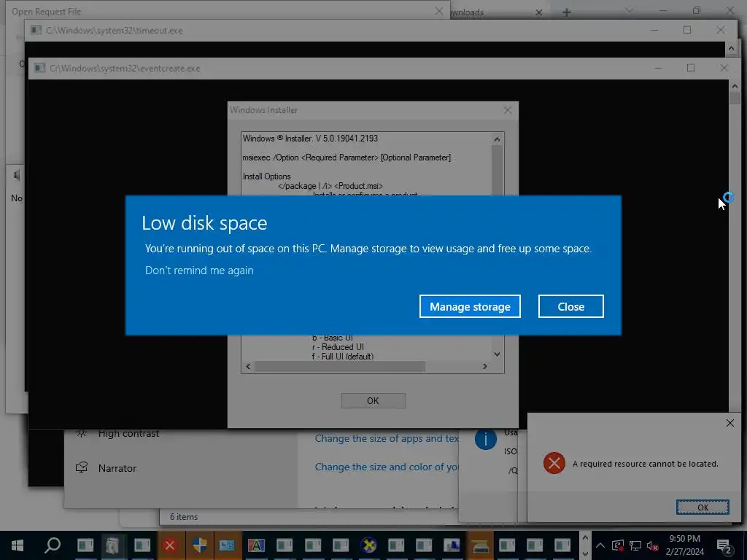The width and height of the screenshot is (747, 560).
Task: Close the Low disk space notification
Action: (570, 306)
